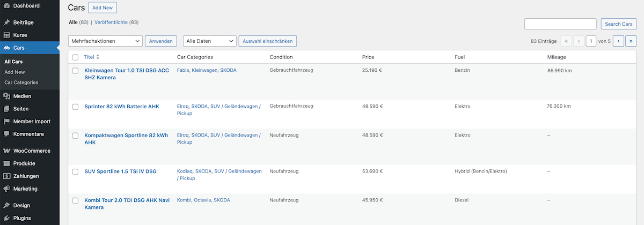This screenshot has height=225, width=644.
Task: Click the Titel column header link
Action: (89, 57)
